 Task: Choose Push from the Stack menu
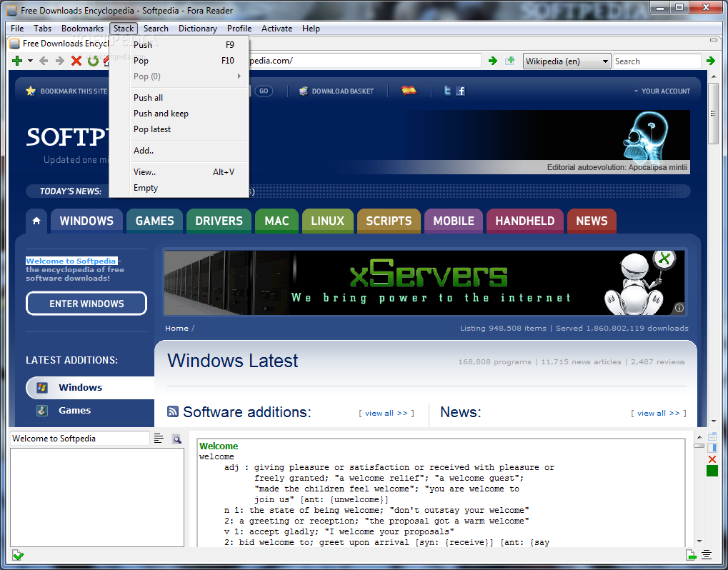tap(179, 44)
